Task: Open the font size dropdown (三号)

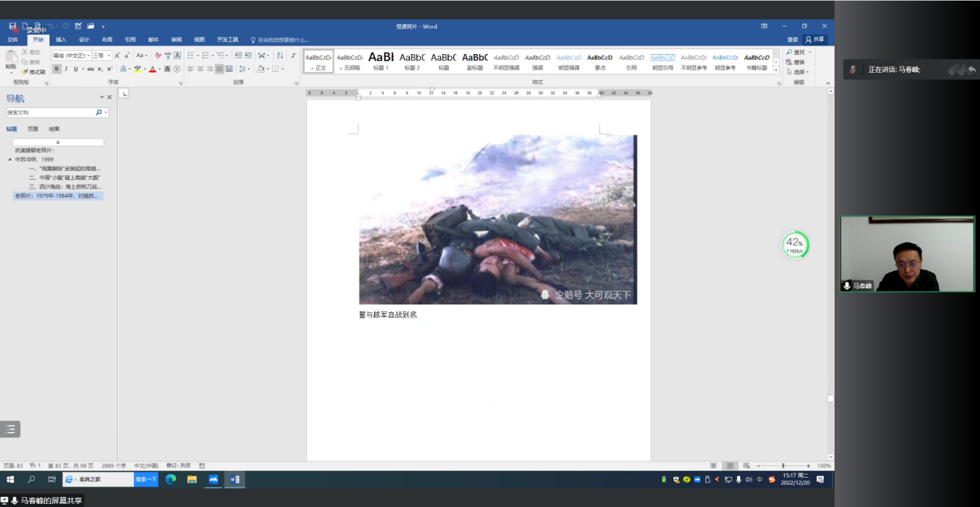Action: point(103,56)
